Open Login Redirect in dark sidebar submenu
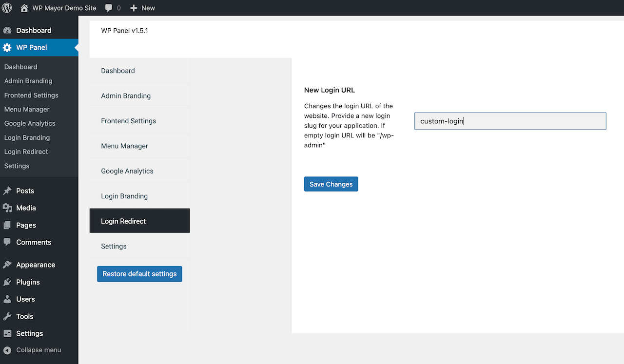This screenshot has height=364, width=624. click(x=26, y=152)
